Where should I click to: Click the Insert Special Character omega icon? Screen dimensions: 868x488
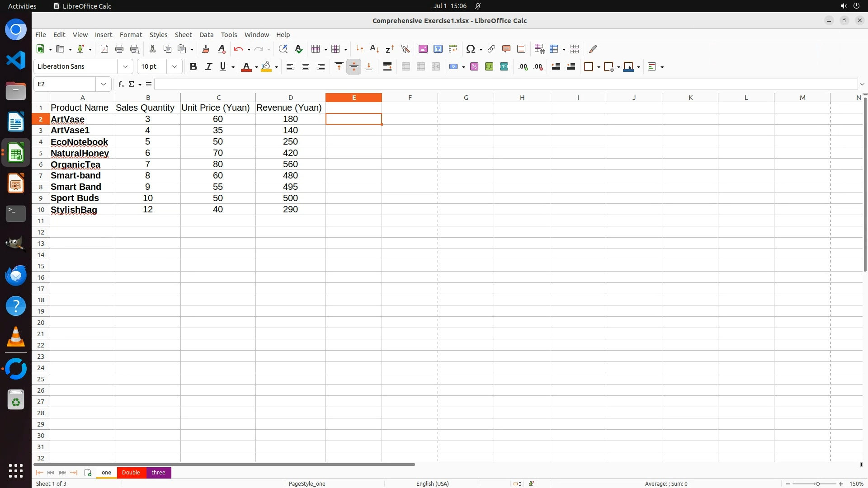(x=471, y=49)
